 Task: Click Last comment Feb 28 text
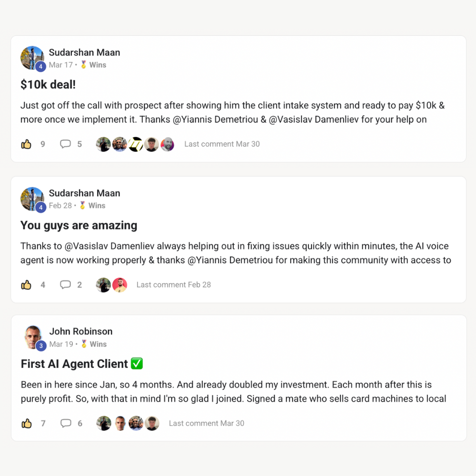(x=174, y=285)
